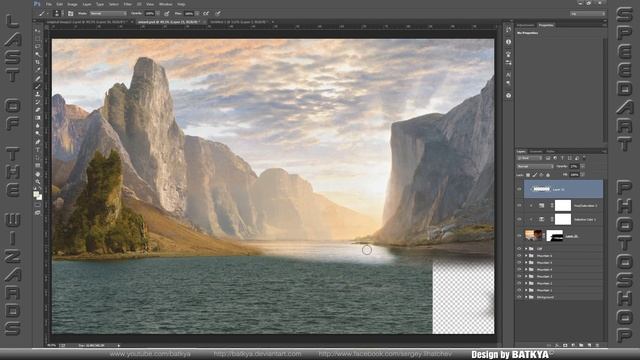Switch to the Channels panel tab
The height and width of the screenshot is (360, 640).
(536, 151)
